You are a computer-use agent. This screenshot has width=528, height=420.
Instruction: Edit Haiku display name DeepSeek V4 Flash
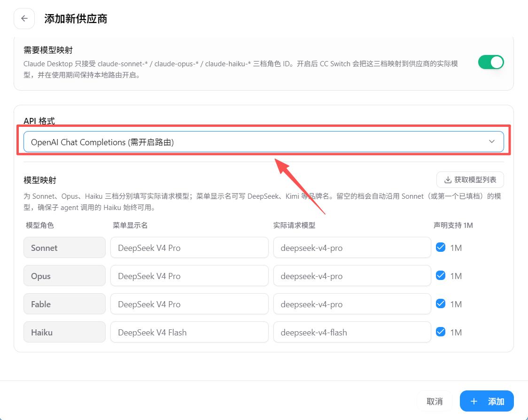click(x=189, y=332)
